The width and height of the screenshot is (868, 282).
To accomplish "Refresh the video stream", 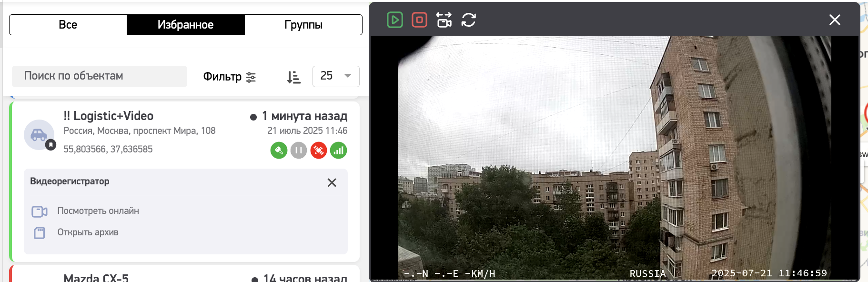I will pyautogui.click(x=469, y=20).
